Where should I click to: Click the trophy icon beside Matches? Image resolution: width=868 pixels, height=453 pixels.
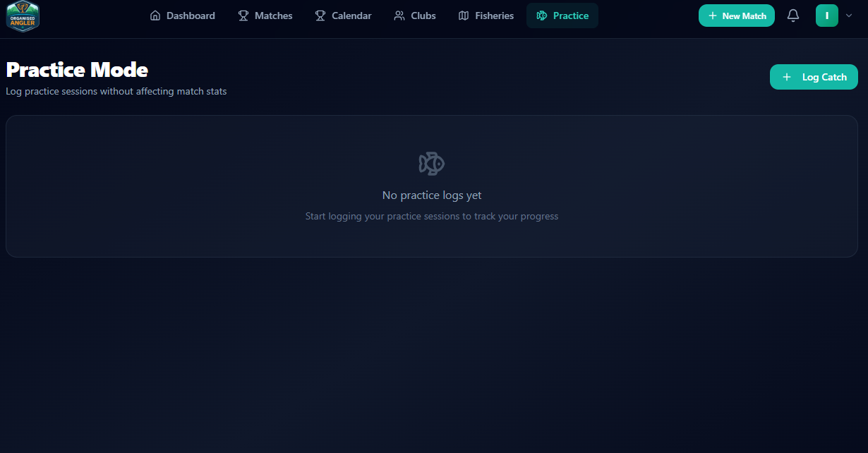tap(243, 16)
